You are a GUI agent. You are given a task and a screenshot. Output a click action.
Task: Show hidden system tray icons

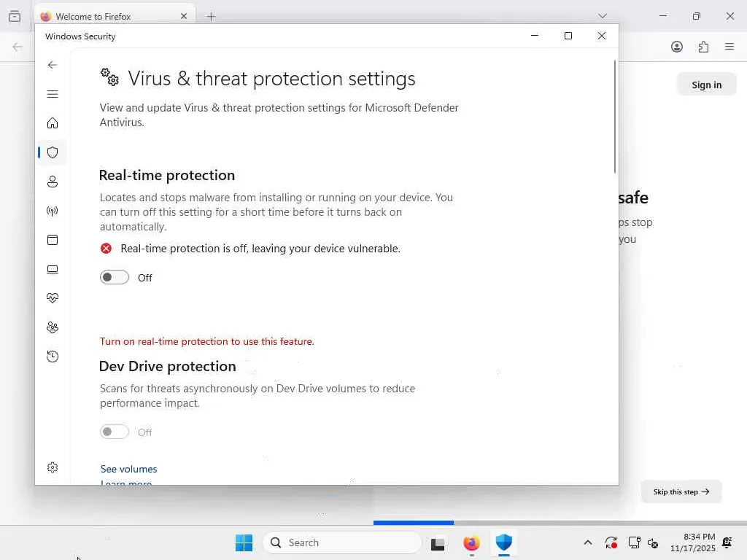588,542
